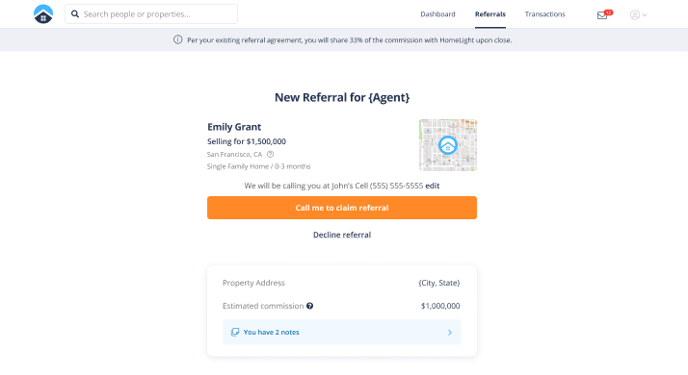Open the property map thumbnail

[448, 145]
